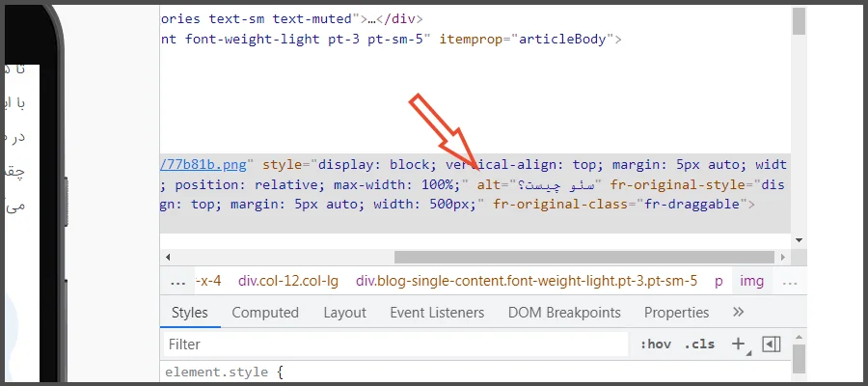The width and height of the screenshot is (868, 386).
Task: Select the img breadcrumb element
Action: coord(751,282)
